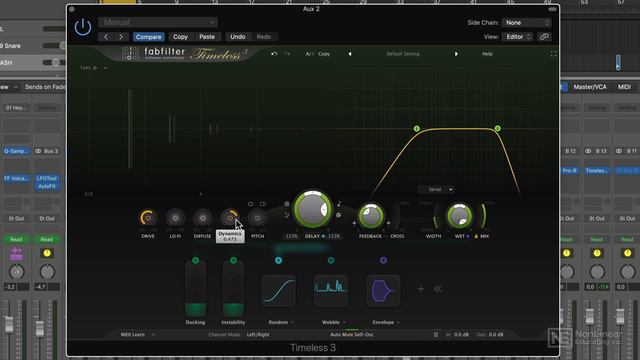The width and height of the screenshot is (640, 360).
Task: Click the Undo button in plugin header
Action: tap(238, 37)
